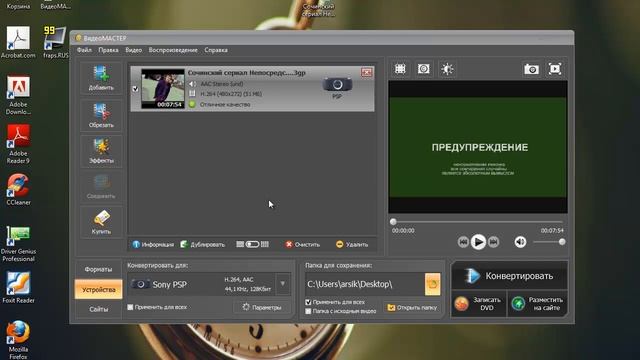Remove the file with the red X
This screenshot has height=360, width=640.
click(x=366, y=73)
